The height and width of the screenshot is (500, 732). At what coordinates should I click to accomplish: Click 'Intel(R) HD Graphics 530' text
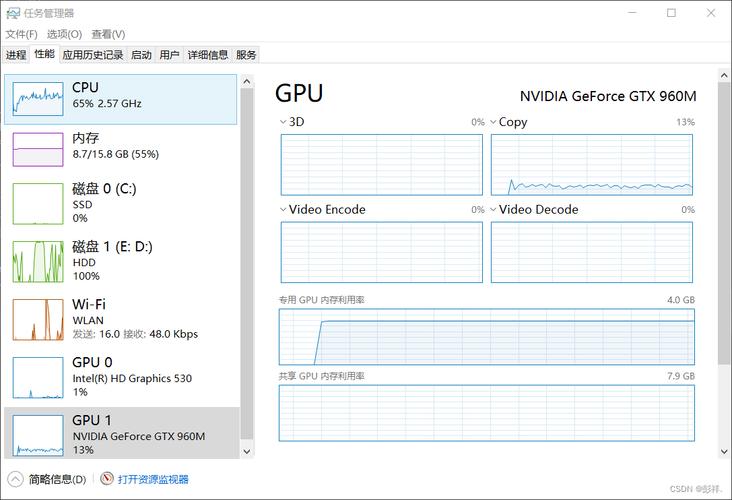[132, 378]
